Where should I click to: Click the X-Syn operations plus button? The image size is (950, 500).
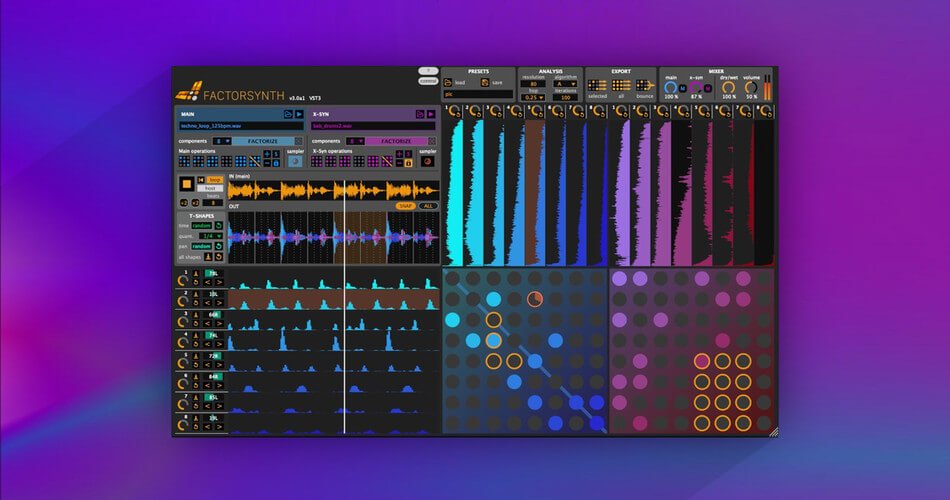[399, 155]
